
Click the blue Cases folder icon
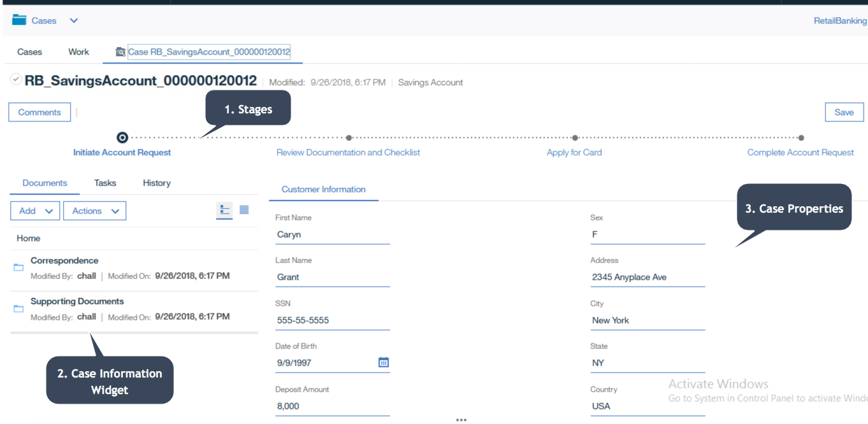[19, 20]
